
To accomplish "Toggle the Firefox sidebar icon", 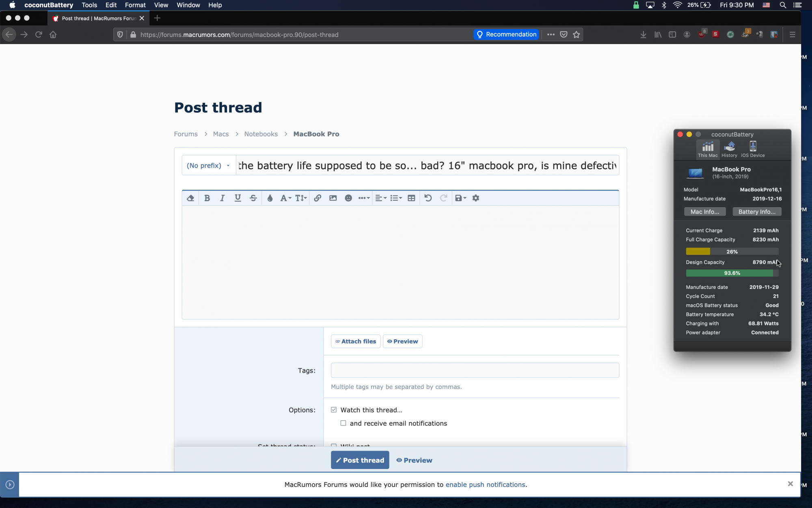I will click(x=672, y=35).
